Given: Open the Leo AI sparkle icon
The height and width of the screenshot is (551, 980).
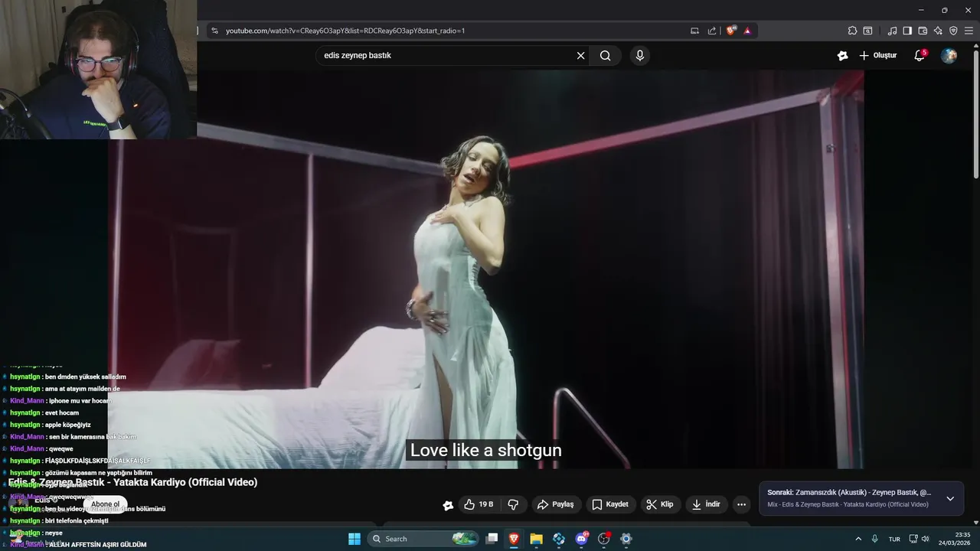Looking at the screenshot, I should point(938,31).
